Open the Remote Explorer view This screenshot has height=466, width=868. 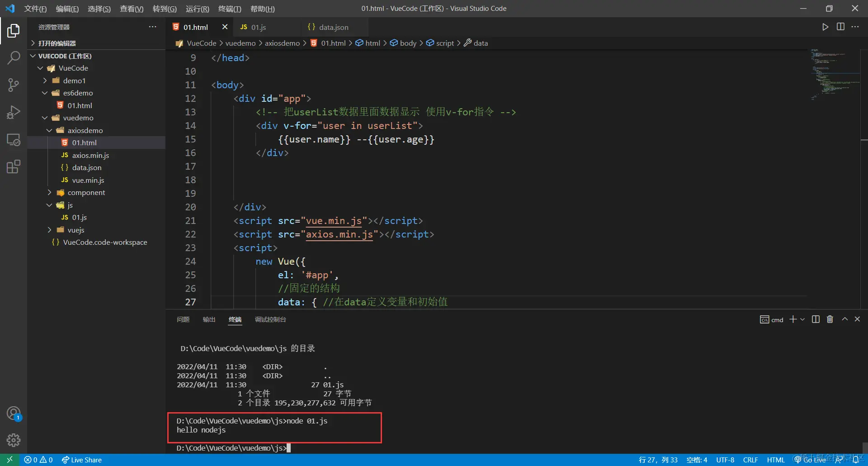point(14,140)
